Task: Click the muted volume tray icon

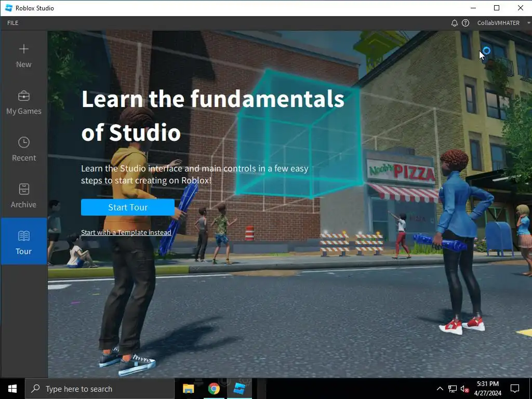Action: tap(465, 389)
